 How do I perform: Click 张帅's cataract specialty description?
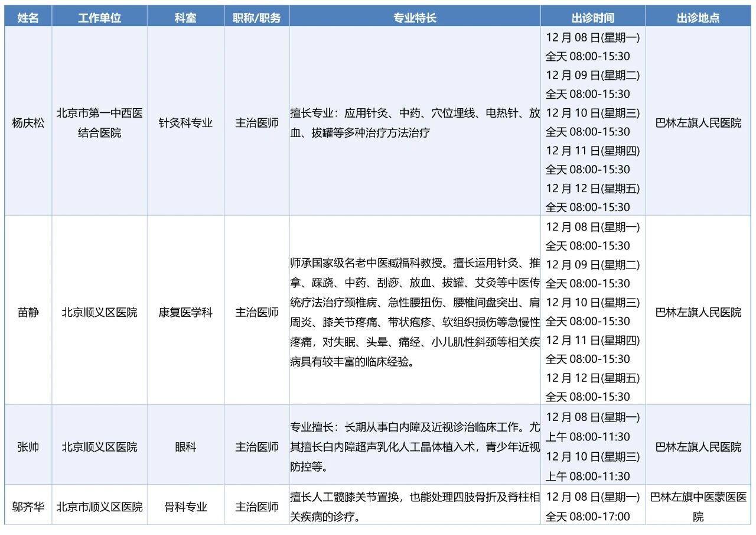[415, 447]
